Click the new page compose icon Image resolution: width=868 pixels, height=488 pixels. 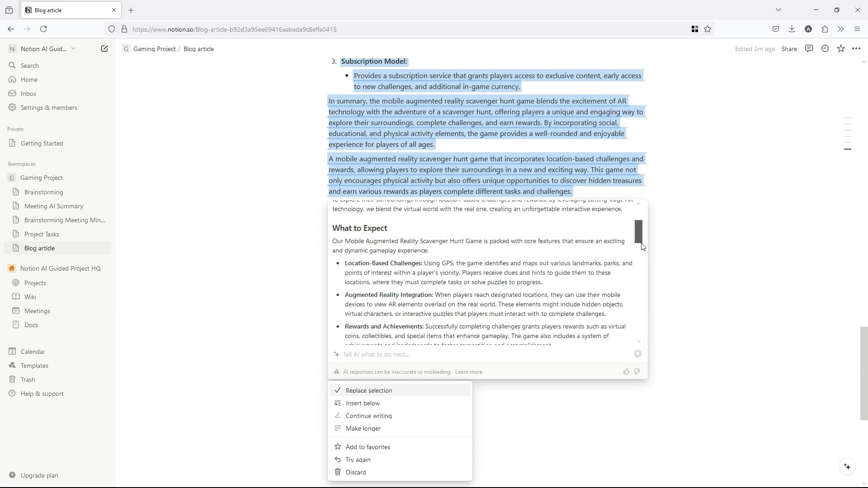(104, 49)
